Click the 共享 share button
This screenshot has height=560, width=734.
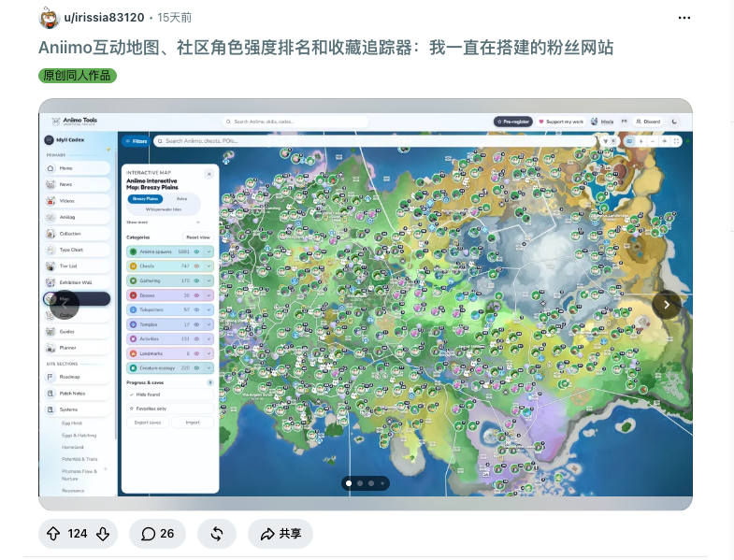[x=281, y=534]
